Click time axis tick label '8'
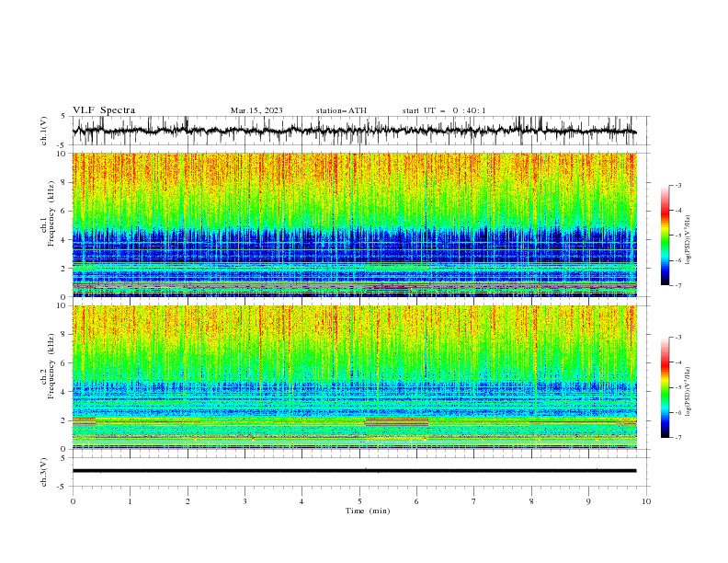Viewport: 728px width, 563px height. (531, 501)
